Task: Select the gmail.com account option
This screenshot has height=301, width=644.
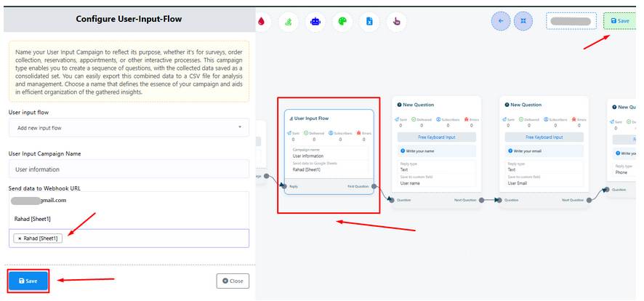Action: (40, 200)
